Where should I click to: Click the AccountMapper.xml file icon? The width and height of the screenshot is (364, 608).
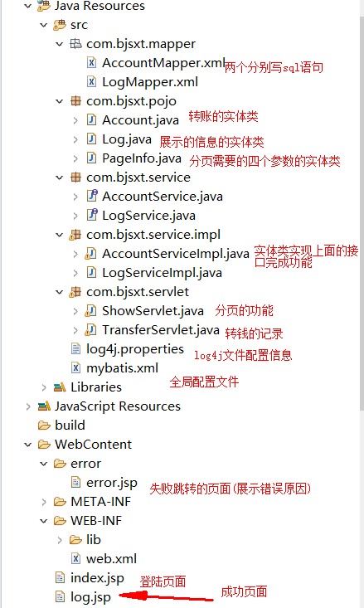91,62
